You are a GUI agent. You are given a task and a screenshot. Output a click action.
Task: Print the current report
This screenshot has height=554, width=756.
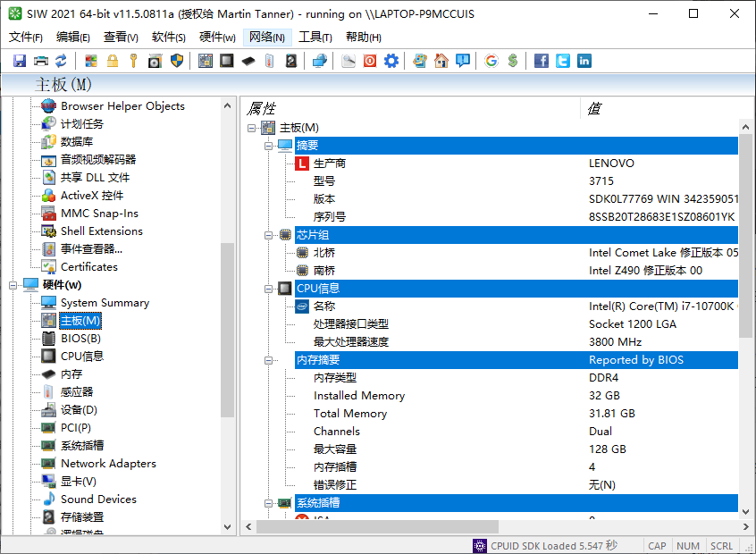40,61
